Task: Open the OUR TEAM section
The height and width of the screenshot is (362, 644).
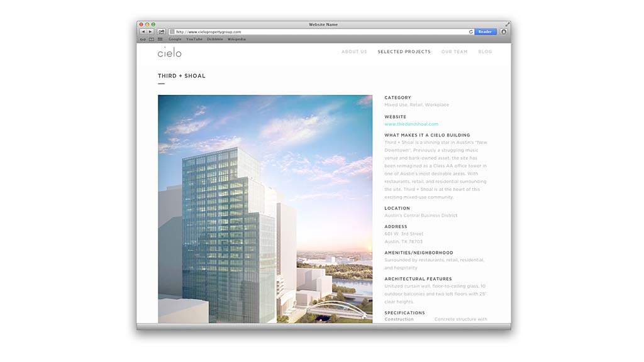Action: [454, 52]
